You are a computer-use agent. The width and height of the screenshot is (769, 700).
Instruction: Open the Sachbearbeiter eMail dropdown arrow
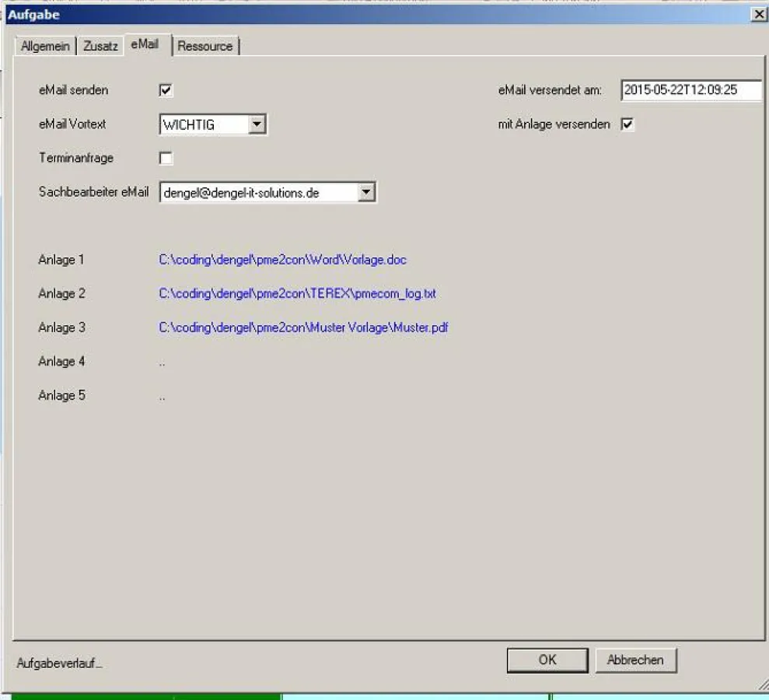pyautogui.click(x=366, y=193)
